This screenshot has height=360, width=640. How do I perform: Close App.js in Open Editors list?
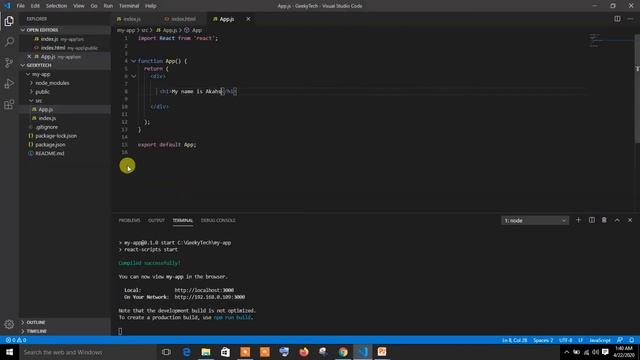tap(29, 56)
